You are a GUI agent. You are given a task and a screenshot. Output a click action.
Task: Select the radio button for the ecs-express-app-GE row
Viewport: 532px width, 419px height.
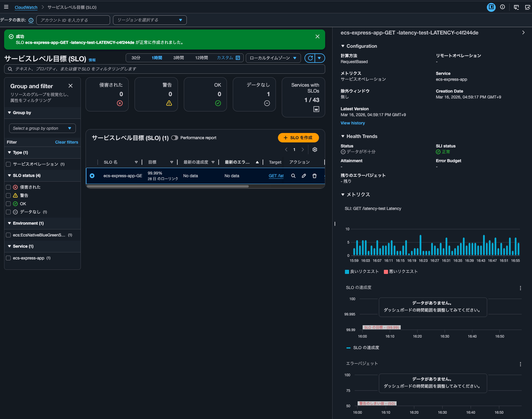(92, 175)
